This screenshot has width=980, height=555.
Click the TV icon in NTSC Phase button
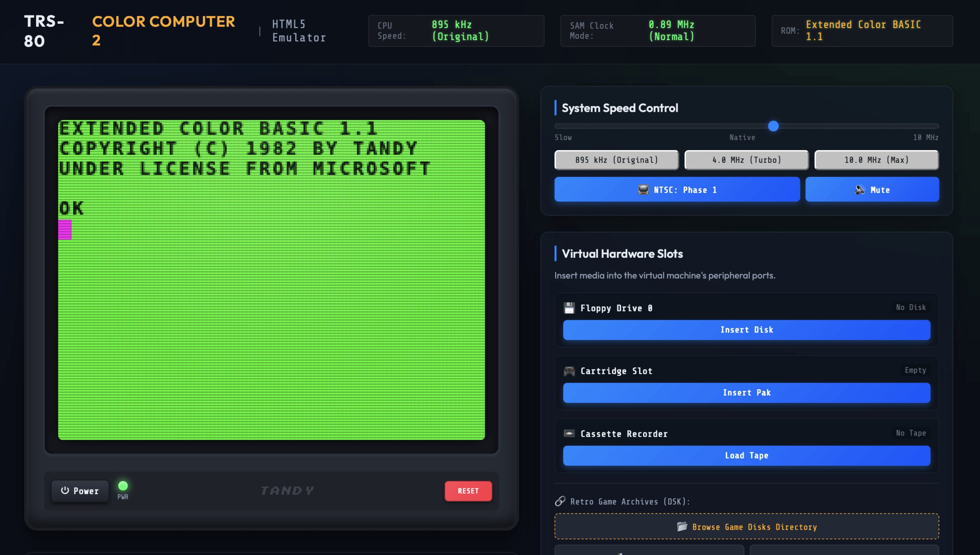[644, 190]
